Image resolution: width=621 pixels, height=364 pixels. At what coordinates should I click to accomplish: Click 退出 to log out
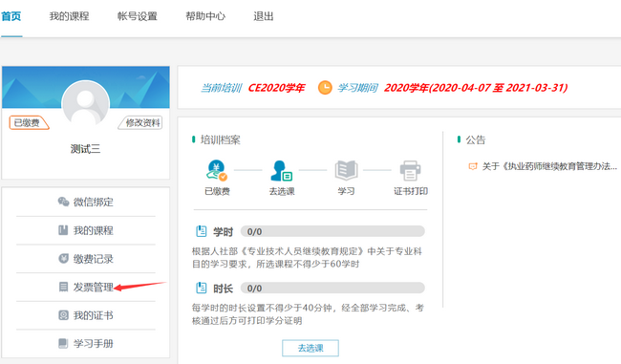(x=264, y=16)
